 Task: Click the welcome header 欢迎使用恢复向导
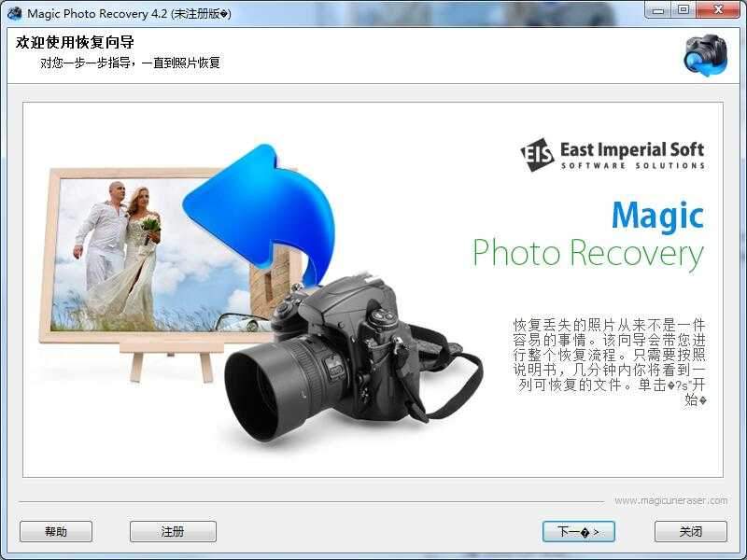click(72, 42)
